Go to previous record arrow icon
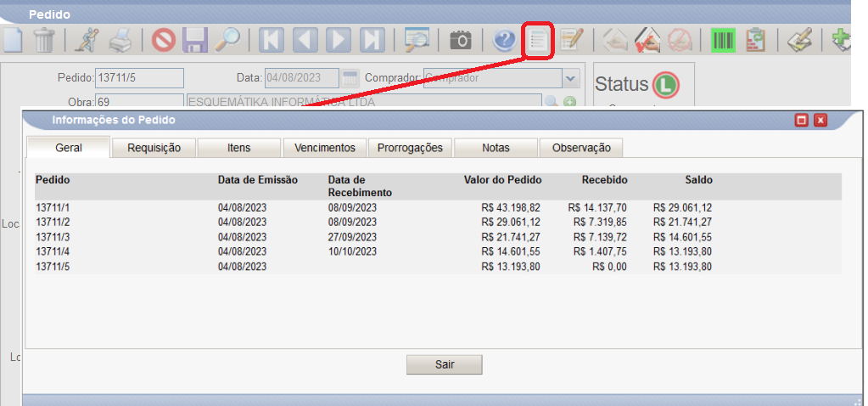The width and height of the screenshot is (868, 406). [x=305, y=41]
